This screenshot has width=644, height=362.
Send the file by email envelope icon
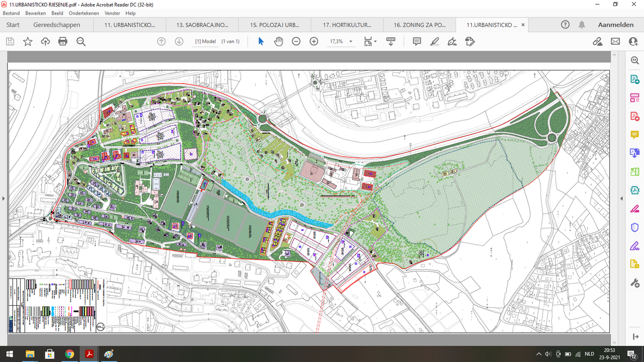(x=615, y=41)
